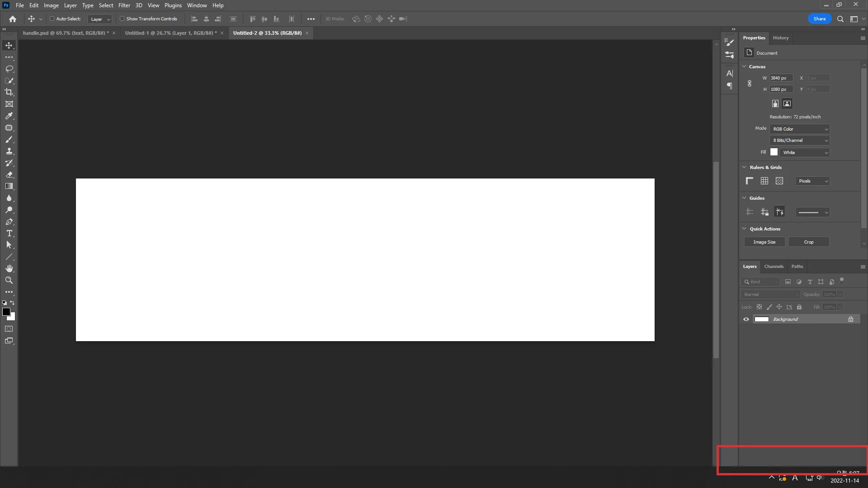Collapse the Quick Actions section
The height and width of the screenshot is (488, 868).
pos(745,229)
